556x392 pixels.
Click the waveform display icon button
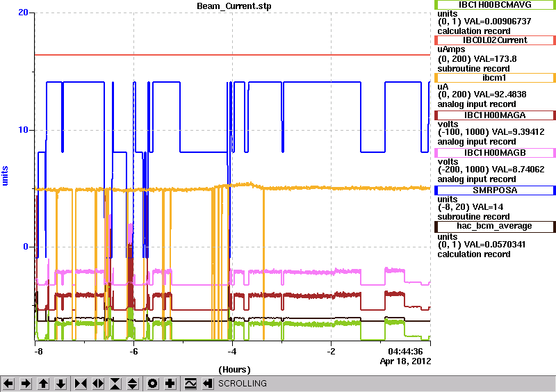pyautogui.click(x=190, y=384)
